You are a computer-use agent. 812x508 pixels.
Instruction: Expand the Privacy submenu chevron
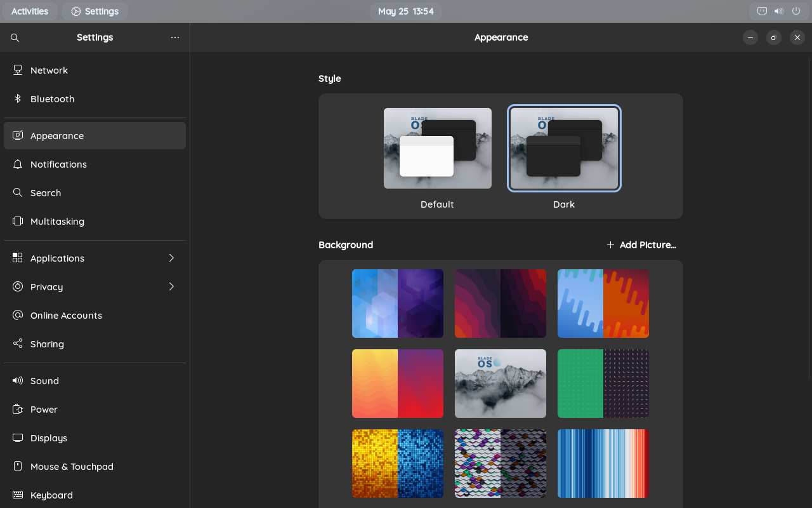coord(171,286)
